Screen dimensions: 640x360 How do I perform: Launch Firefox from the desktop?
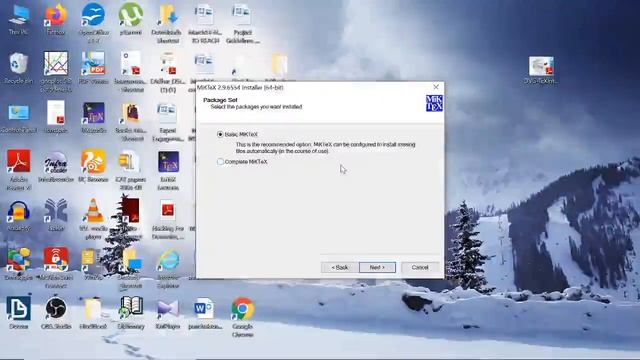coord(56,19)
